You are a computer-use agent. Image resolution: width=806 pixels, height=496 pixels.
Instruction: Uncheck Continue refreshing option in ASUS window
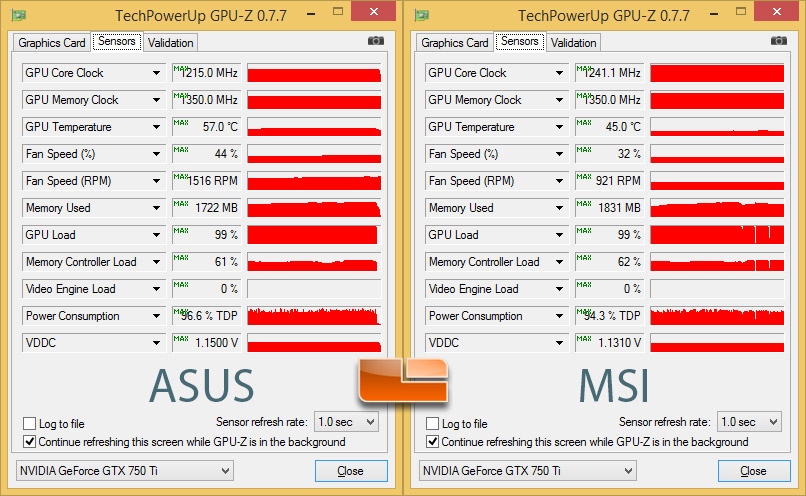(29, 442)
